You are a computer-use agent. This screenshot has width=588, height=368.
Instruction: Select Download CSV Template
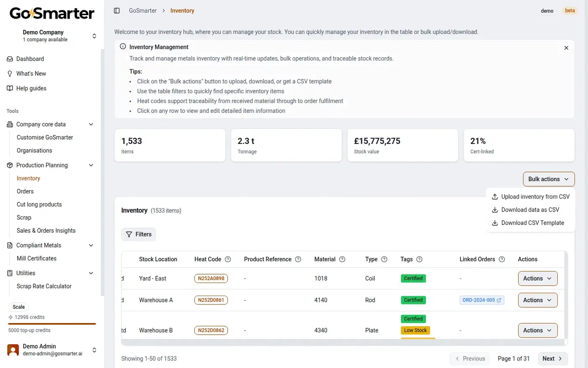530,223
